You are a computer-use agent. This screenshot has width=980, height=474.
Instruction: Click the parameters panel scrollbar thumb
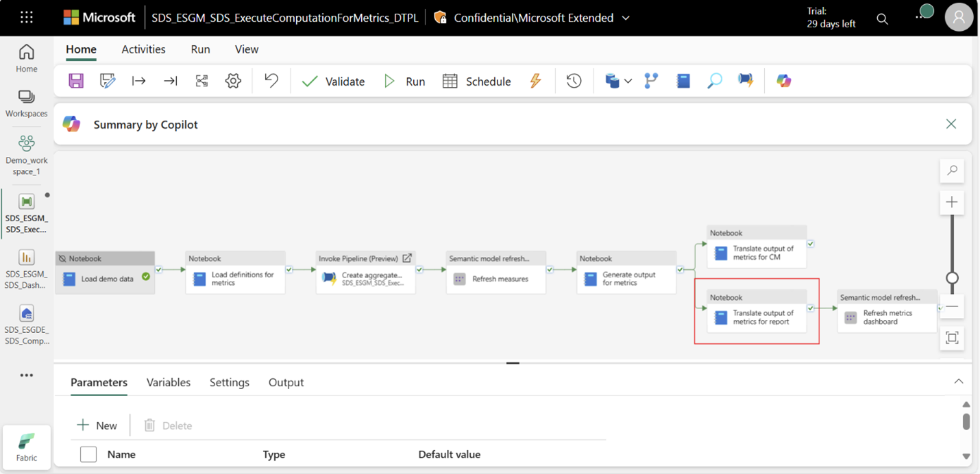tap(966, 421)
